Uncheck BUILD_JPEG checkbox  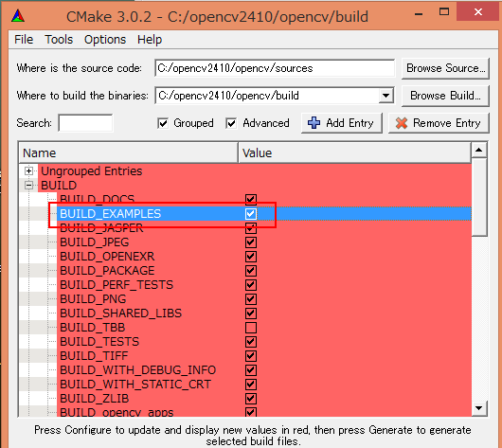(x=251, y=242)
